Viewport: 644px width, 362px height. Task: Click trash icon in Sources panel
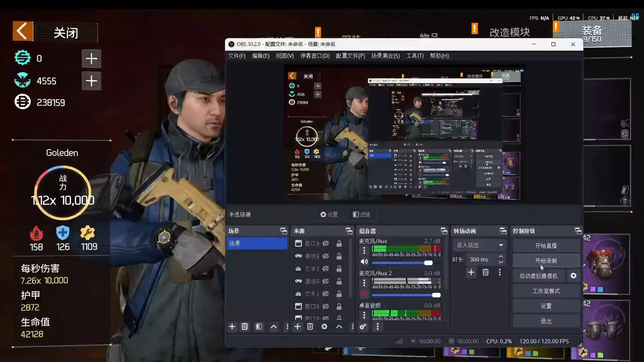(x=310, y=327)
